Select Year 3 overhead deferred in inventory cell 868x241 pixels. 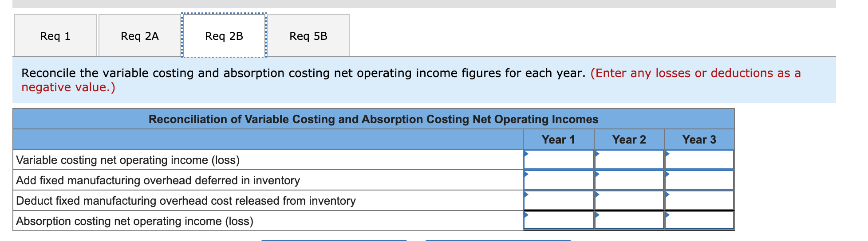point(699,180)
